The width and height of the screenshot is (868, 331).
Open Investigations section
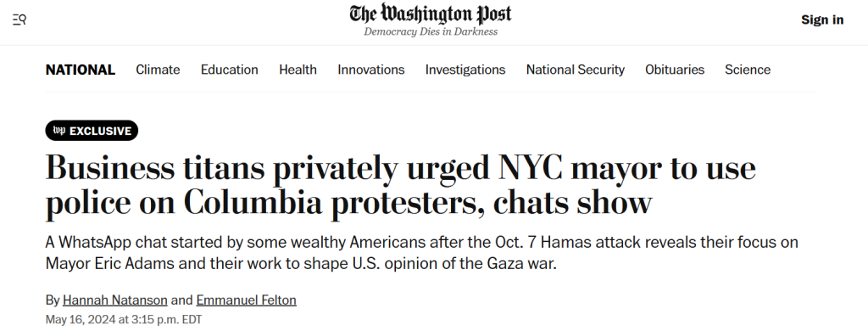pos(465,70)
